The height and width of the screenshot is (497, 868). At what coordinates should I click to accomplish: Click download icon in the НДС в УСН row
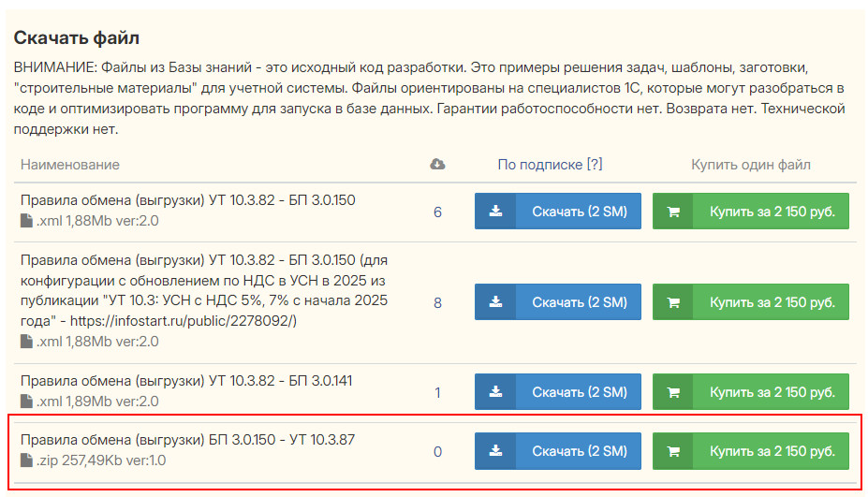(x=495, y=301)
